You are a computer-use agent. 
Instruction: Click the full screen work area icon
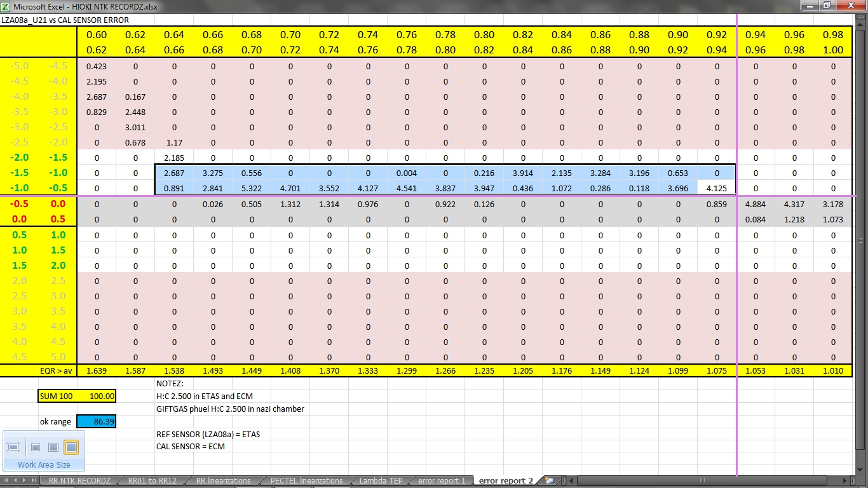pyautogui.click(x=13, y=447)
